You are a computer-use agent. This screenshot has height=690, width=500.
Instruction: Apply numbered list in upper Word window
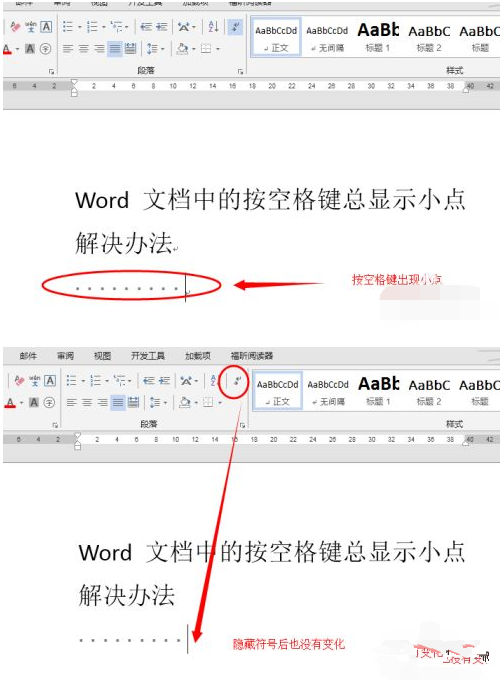(92, 27)
